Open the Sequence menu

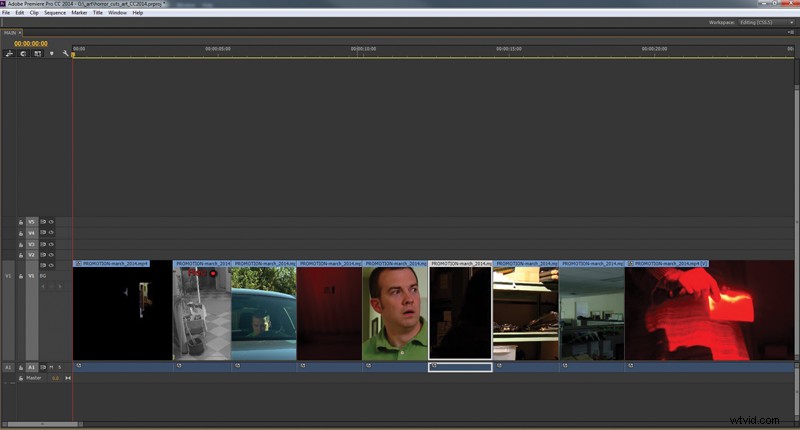[55, 13]
